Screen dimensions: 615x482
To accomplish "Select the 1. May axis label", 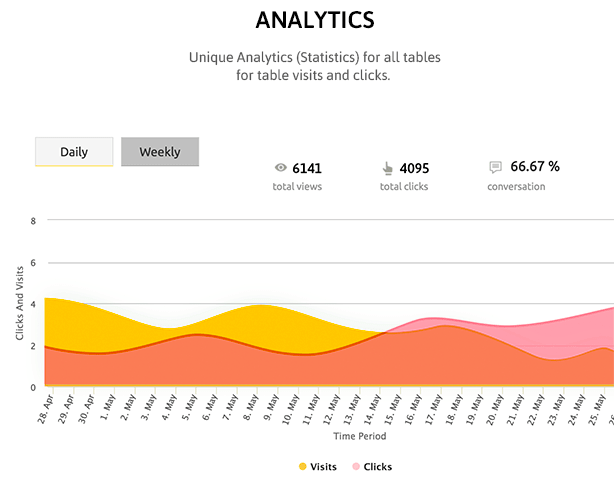I will click(108, 407).
